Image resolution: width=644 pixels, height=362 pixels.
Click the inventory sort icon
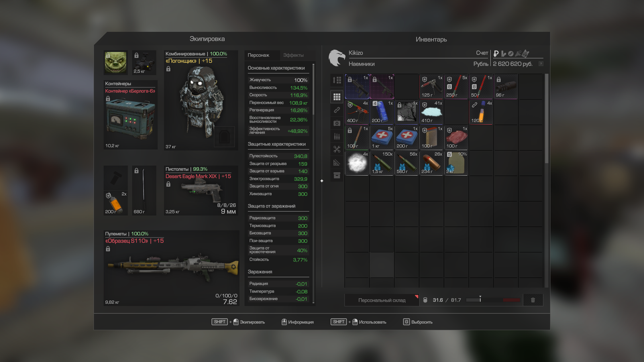pyautogui.click(x=337, y=80)
